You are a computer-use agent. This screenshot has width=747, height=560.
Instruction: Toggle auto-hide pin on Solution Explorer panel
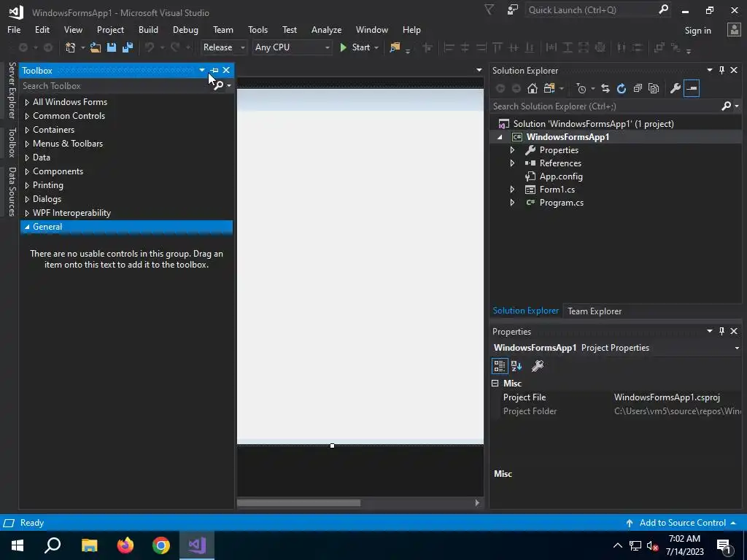click(721, 70)
